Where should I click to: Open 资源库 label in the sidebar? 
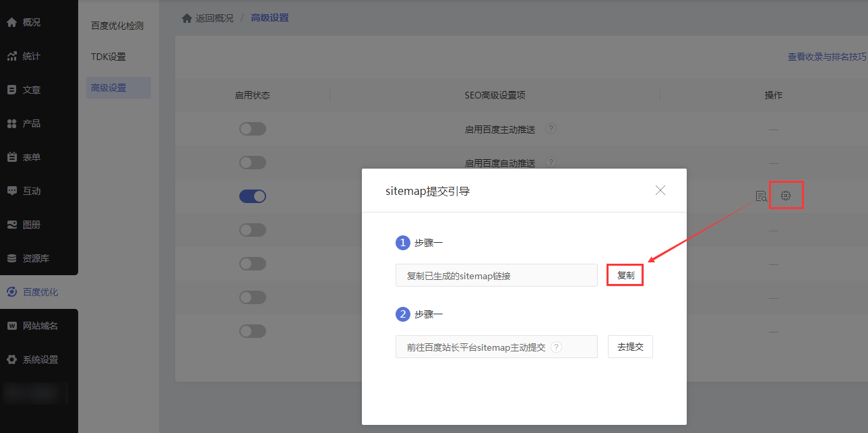click(36, 258)
